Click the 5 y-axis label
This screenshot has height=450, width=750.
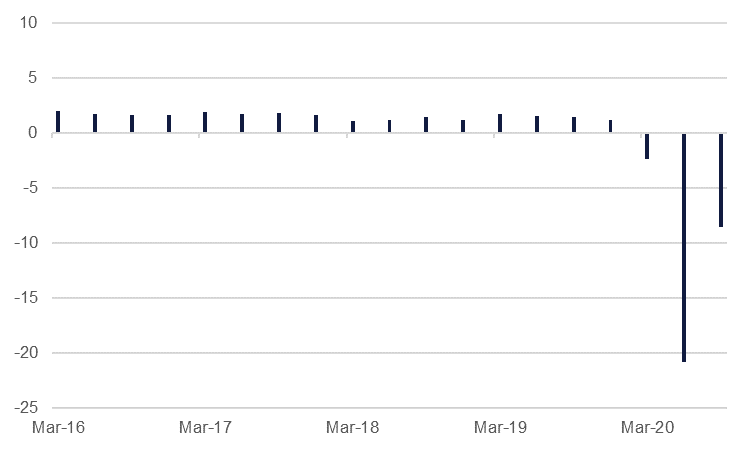pyautogui.click(x=32, y=78)
